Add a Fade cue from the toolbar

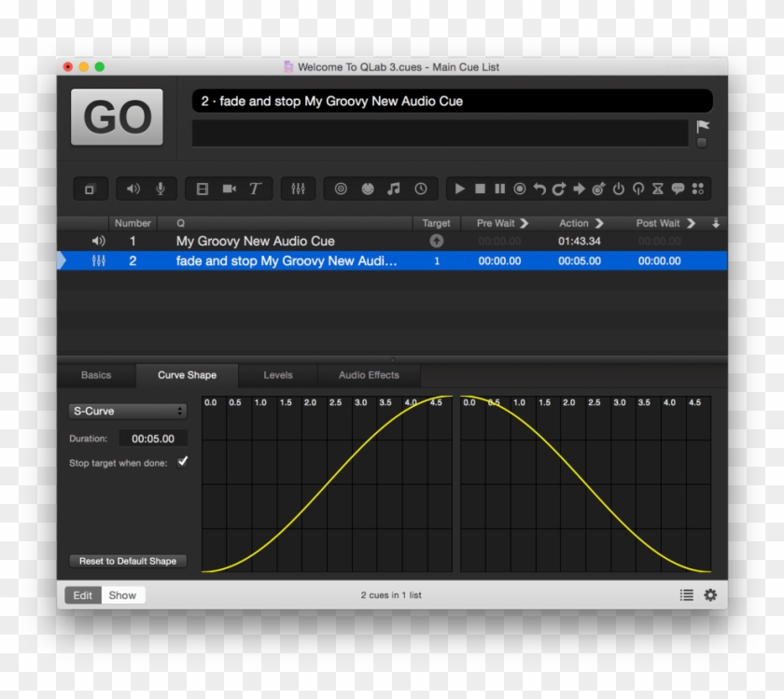[298, 189]
